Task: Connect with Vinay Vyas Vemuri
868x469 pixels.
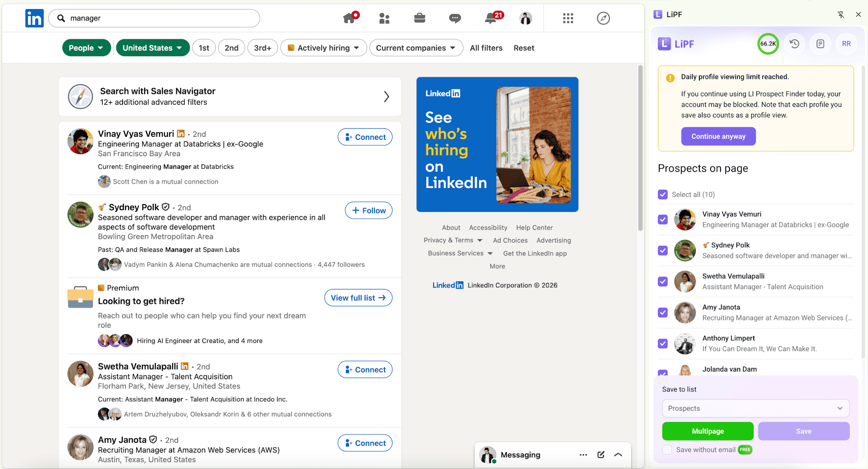Action: pos(365,137)
